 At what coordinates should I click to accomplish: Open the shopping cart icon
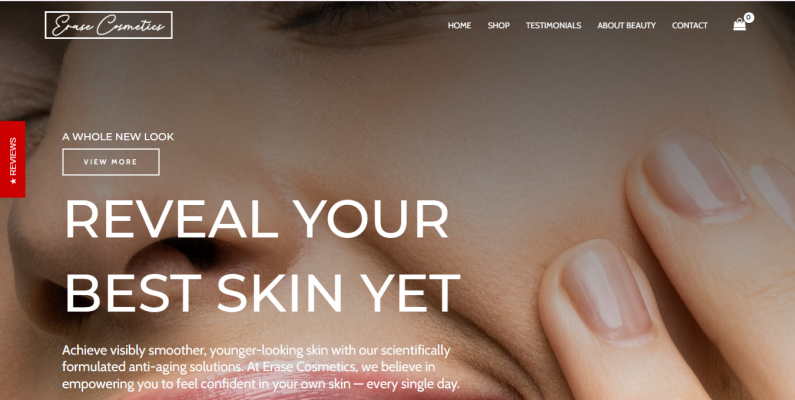pyautogui.click(x=739, y=25)
